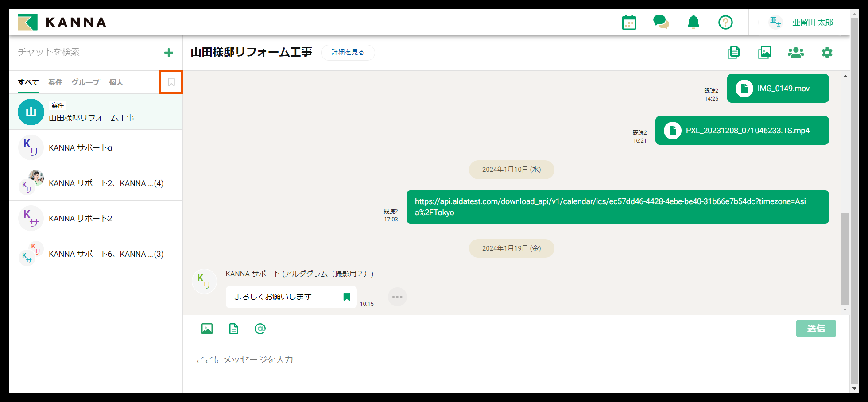This screenshot has width=868, height=402.
Task: Toggle the bookmark on よろしくお願いします message
Action: pos(347,297)
